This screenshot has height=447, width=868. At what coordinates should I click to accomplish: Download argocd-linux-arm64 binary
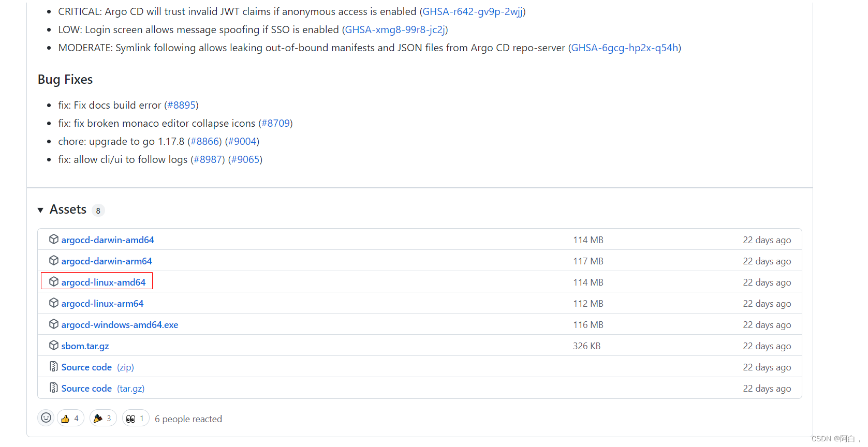tap(102, 304)
